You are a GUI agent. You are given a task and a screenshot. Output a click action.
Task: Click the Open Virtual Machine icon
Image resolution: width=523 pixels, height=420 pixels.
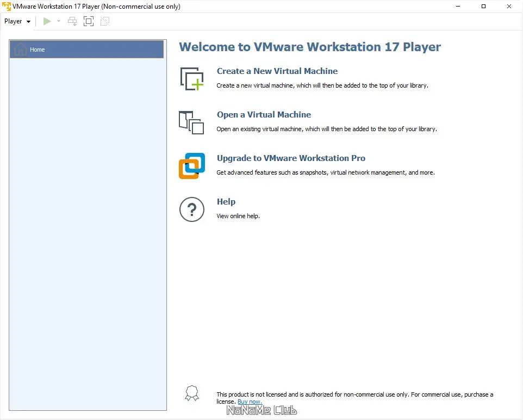point(191,122)
